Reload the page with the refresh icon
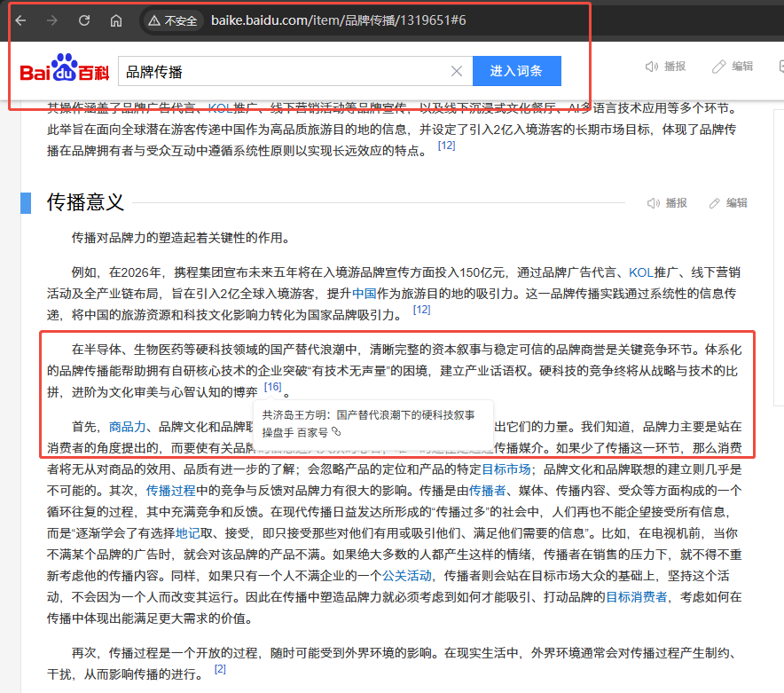 (84, 20)
